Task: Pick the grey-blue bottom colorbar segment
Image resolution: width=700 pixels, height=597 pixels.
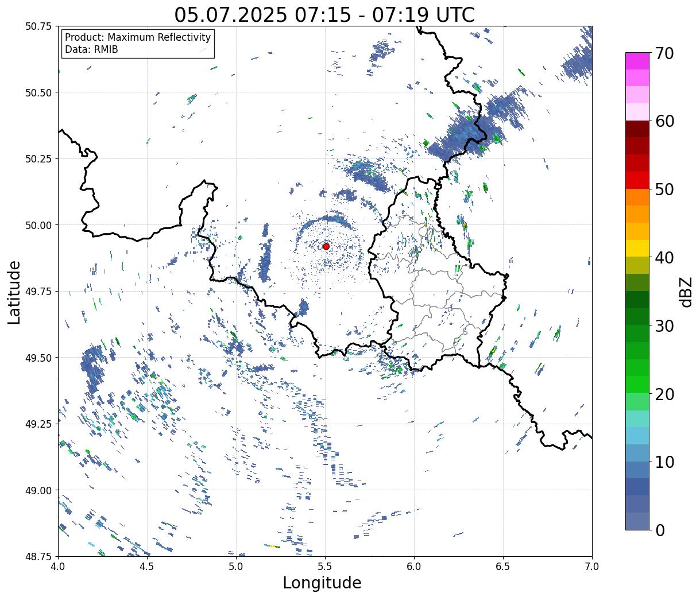Action: pos(637,521)
